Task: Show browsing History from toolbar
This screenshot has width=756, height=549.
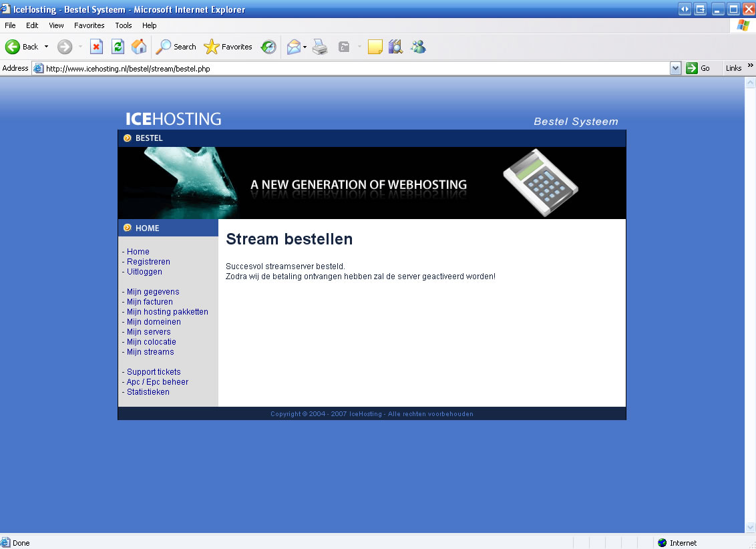Action: point(268,47)
